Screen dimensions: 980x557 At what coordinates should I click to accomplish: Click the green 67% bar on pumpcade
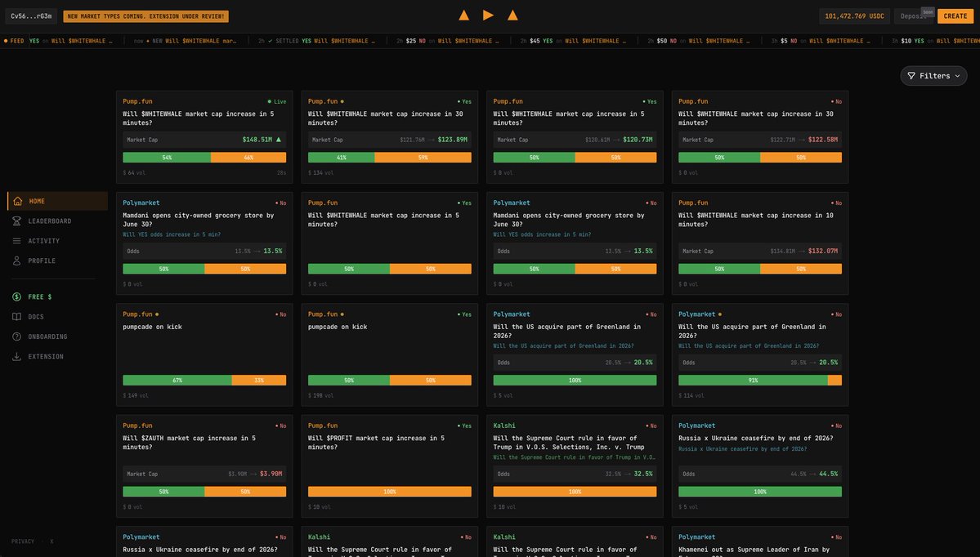(x=177, y=381)
